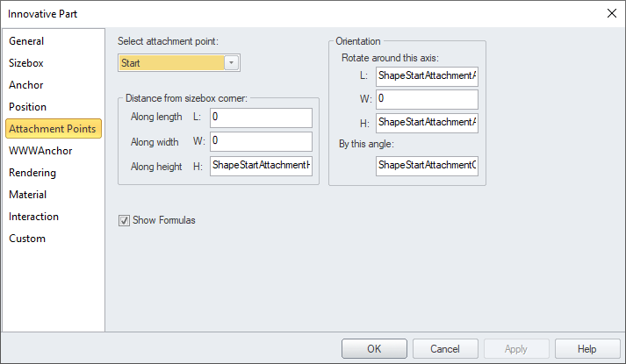The height and width of the screenshot is (364, 626).
Task: Click the rotation axis L field
Action: pyautogui.click(x=427, y=76)
